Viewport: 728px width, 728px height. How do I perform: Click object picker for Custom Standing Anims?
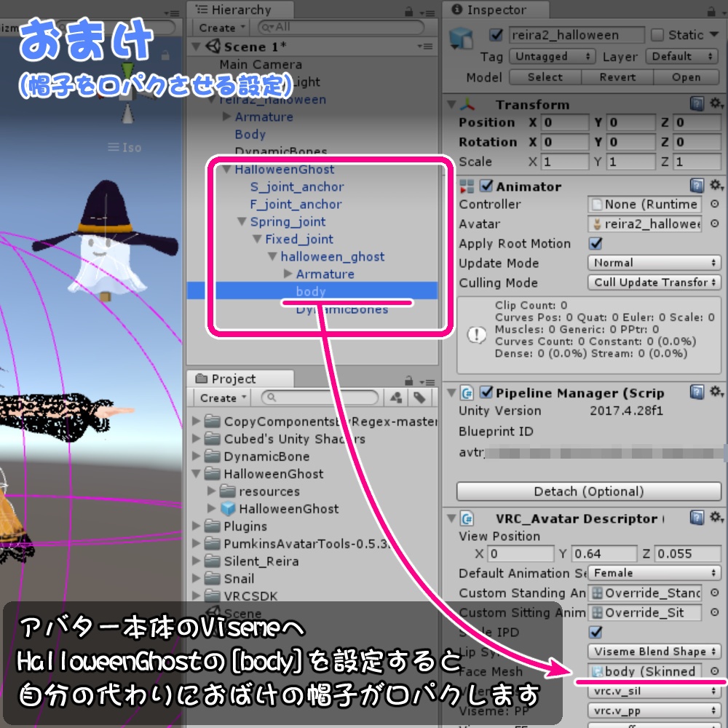click(x=715, y=593)
